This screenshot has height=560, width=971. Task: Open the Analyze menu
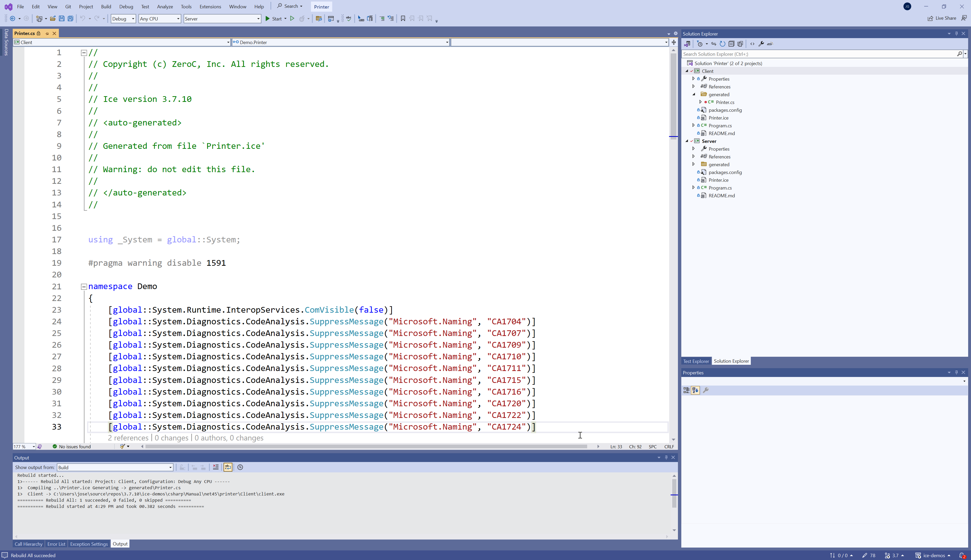click(165, 6)
